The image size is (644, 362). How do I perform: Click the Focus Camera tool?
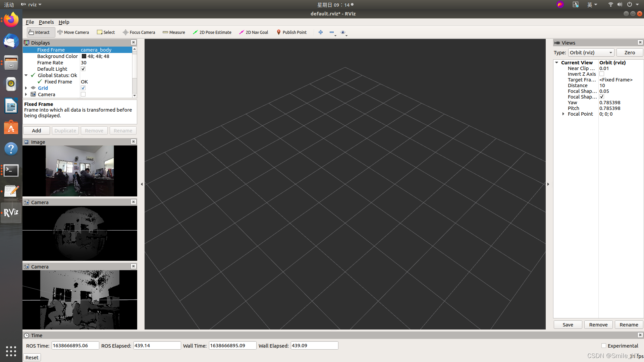click(139, 32)
